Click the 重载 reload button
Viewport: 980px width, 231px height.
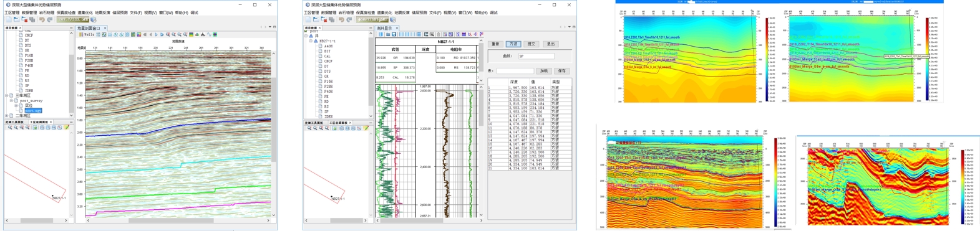click(495, 44)
